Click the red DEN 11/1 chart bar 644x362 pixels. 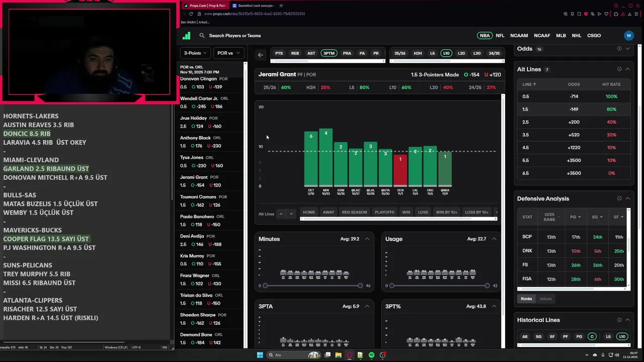tap(400, 170)
